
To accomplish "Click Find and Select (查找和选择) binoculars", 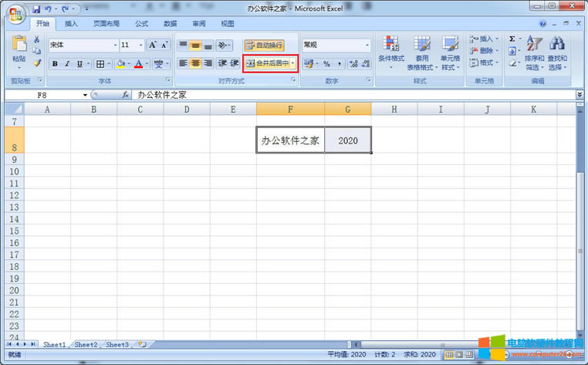I will [x=557, y=52].
